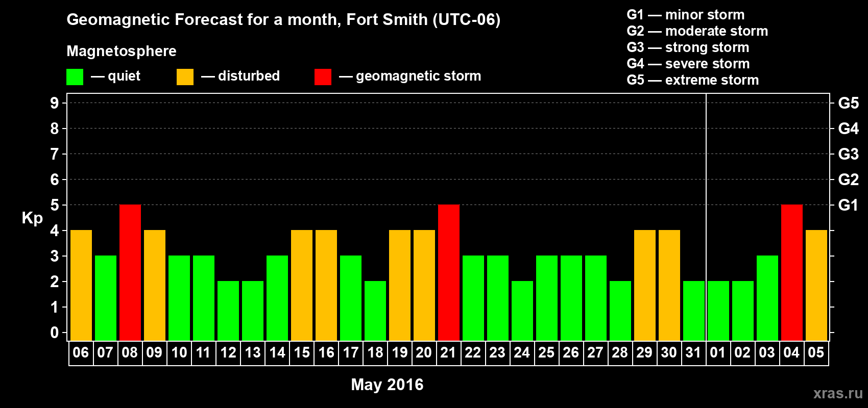Click the Kp axis value '9'
The image size is (868, 408).
pyautogui.click(x=55, y=103)
